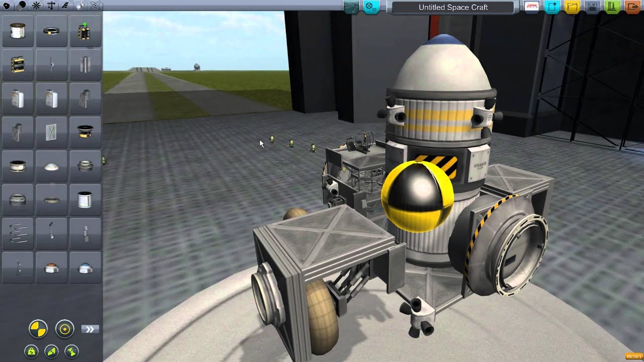Open the Aerodynamics parts category tab
The height and width of the screenshot is (362, 644).
(x=66, y=6)
